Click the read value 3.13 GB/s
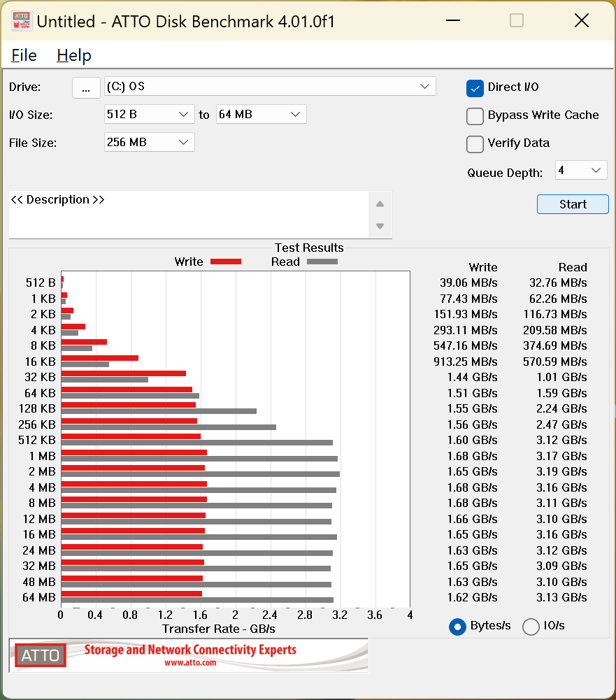 (561, 597)
